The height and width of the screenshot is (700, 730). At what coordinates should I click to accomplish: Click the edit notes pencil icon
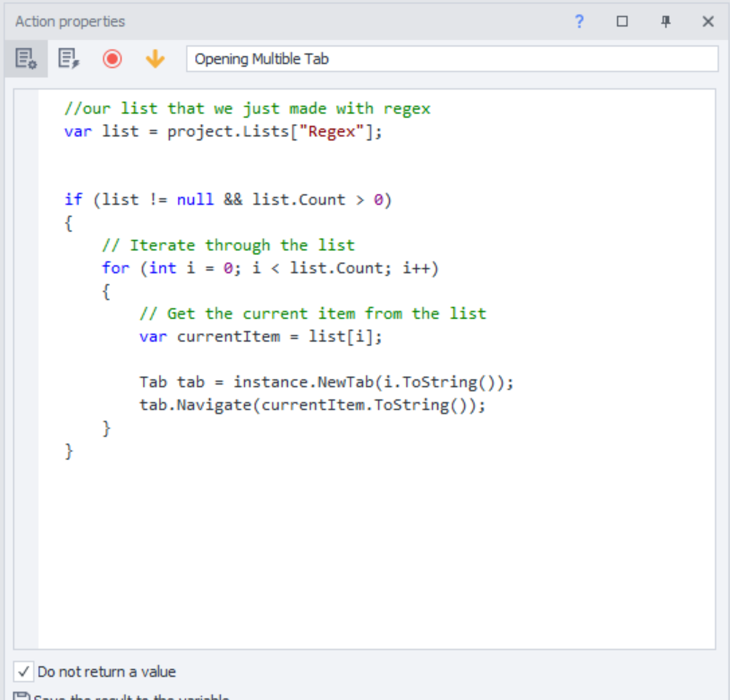[x=69, y=58]
